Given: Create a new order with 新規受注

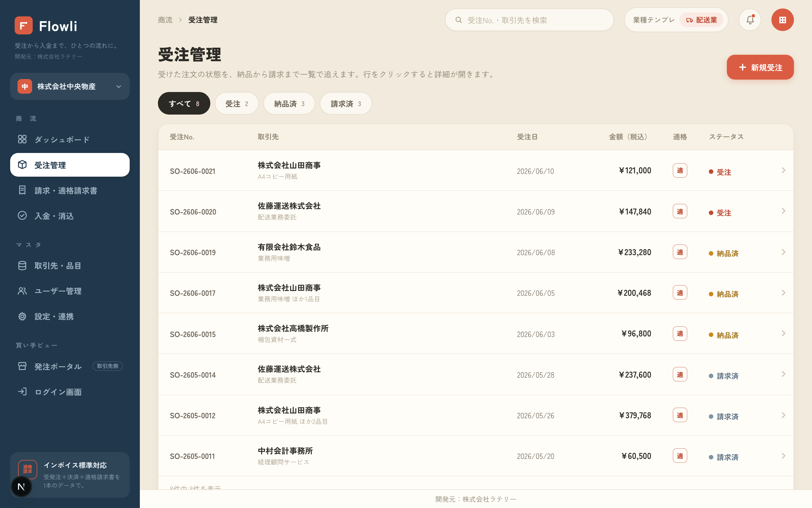Looking at the screenshot, I should 760,67.
